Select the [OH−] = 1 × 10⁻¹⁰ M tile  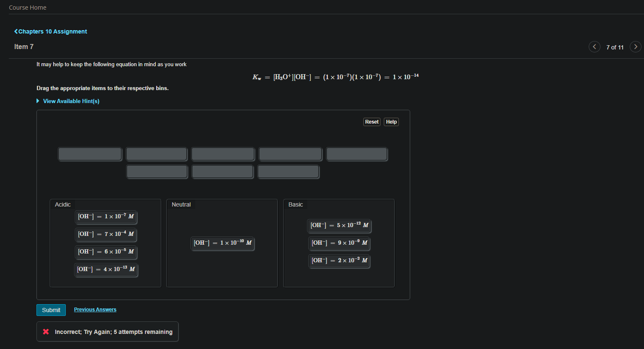[x=222, y=243]
